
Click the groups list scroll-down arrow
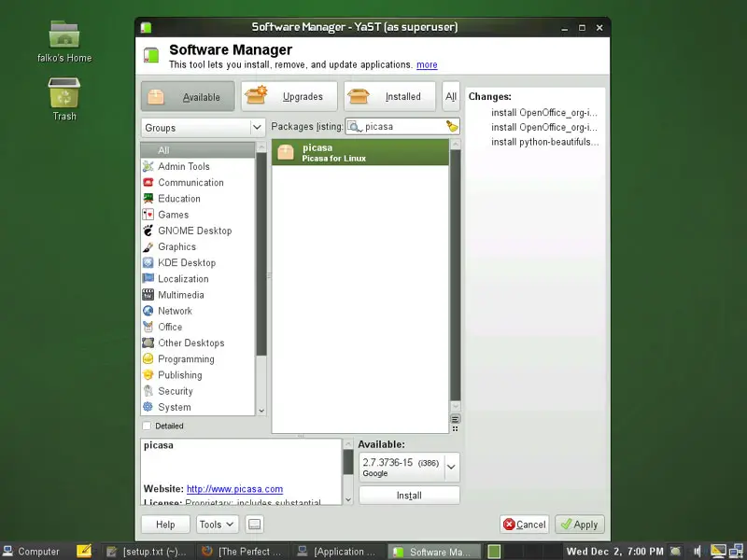click(261, 410)
